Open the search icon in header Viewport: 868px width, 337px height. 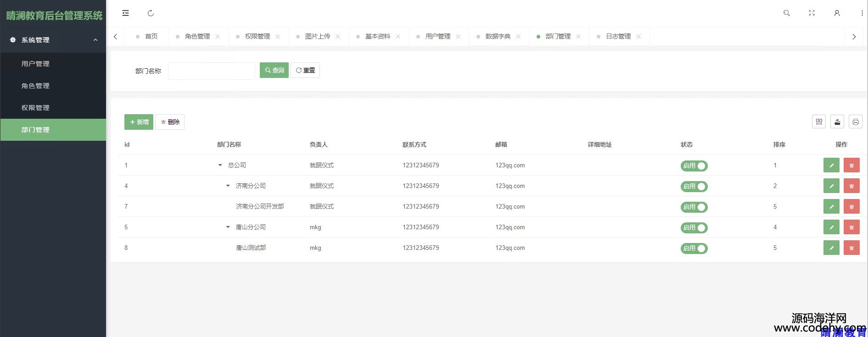[x=786, y=13]
